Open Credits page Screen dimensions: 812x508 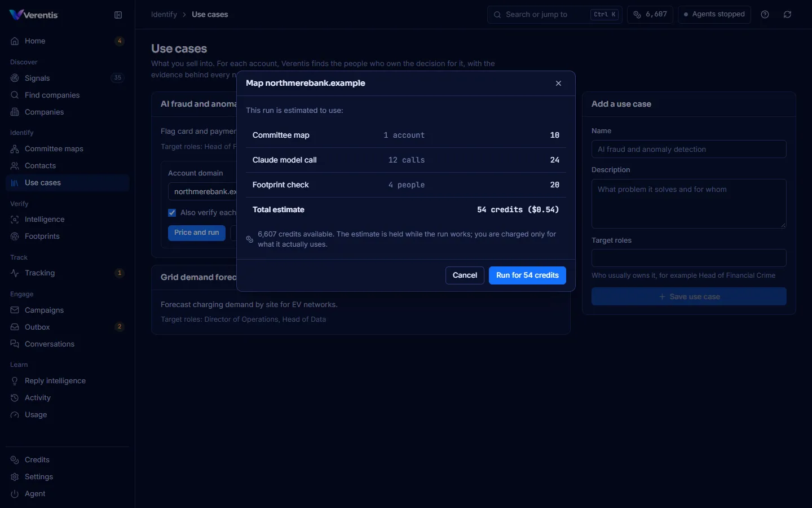click(67, 459)
